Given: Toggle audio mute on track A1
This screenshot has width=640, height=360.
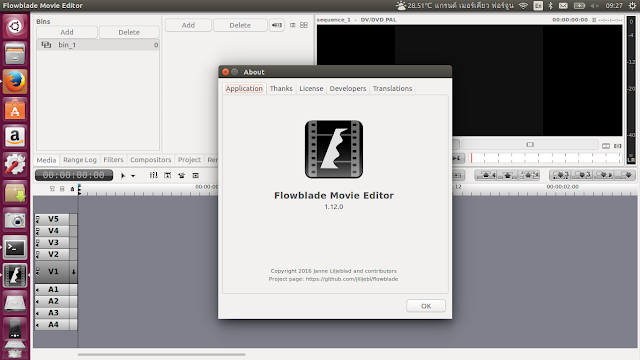Looking at the screenshot, I should (38, 290).
